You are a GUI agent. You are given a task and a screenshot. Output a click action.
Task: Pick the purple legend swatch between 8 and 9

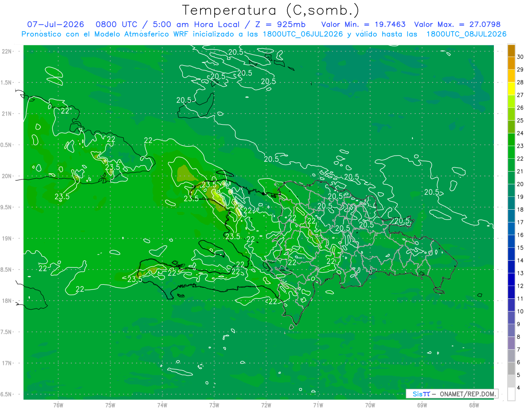tap(511, 330)
